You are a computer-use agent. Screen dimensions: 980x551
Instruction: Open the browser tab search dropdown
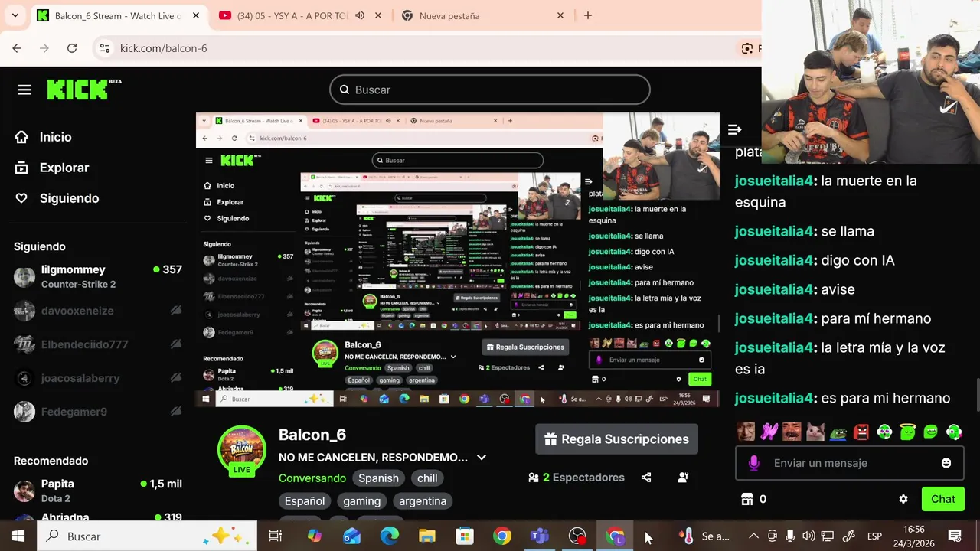click(14, 15)
